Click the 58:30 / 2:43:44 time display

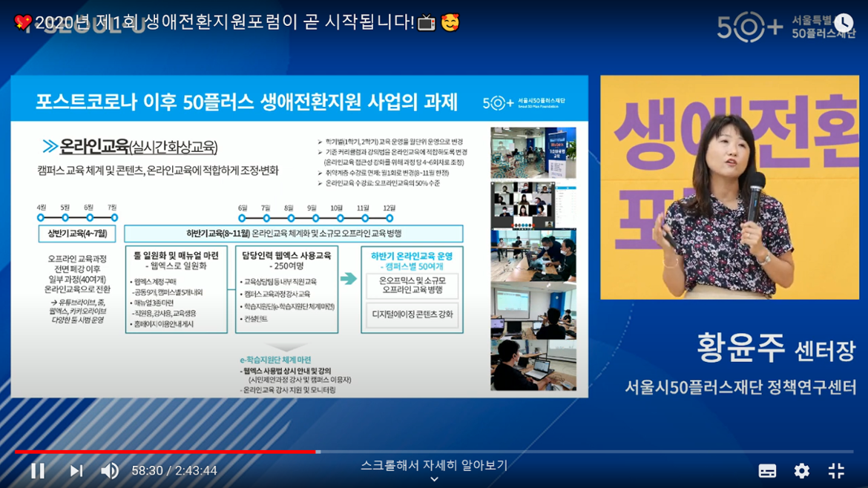[174, 471]
